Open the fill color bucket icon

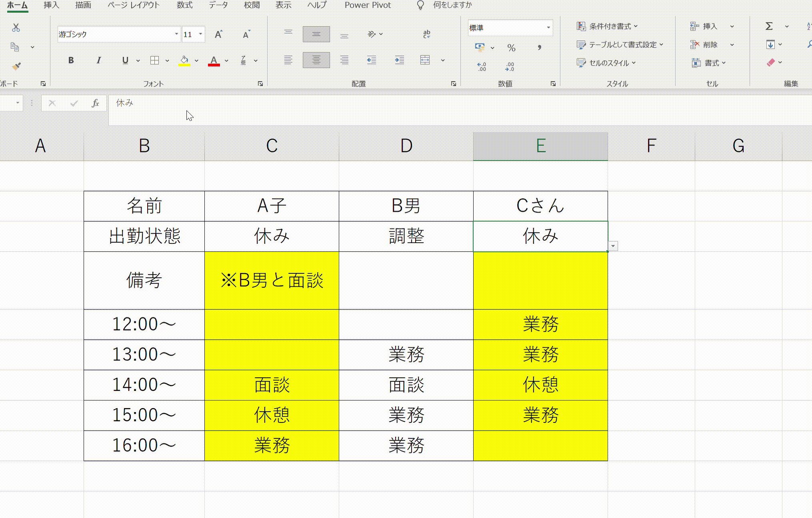click(x=184, y=60)
